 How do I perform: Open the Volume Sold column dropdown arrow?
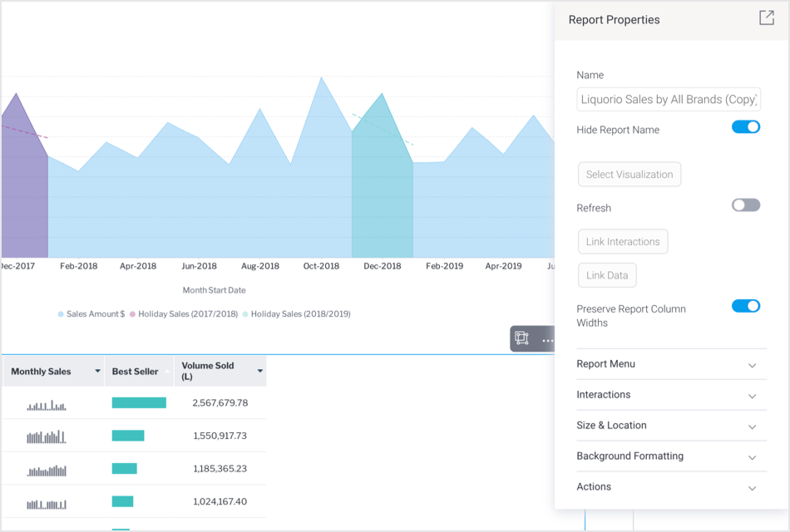coord(260,372)
